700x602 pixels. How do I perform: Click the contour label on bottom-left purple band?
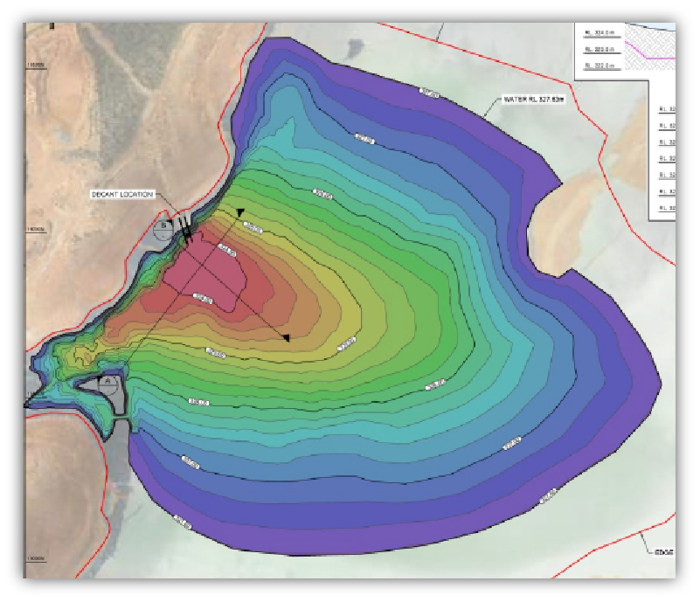pos(181,522)
